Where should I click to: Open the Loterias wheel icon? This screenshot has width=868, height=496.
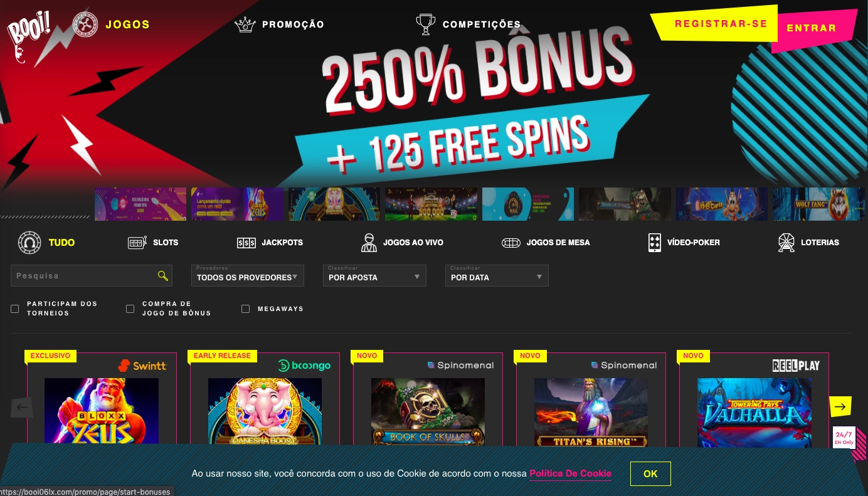tap(786, 243)
